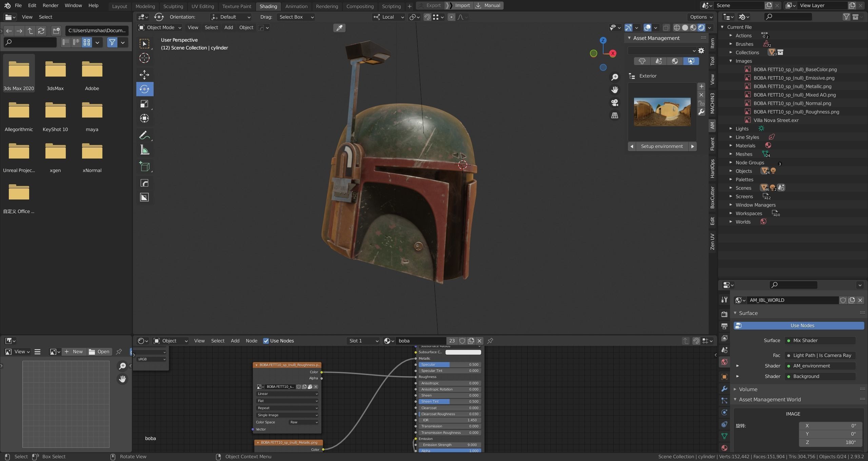
Task: Activate the Rotate tool
Action: coord(144,89)
